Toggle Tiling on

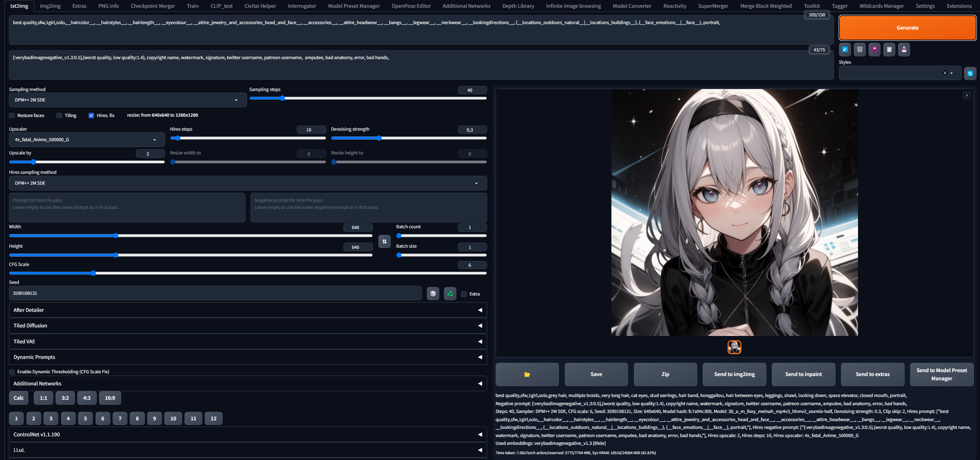click(59, 115)
